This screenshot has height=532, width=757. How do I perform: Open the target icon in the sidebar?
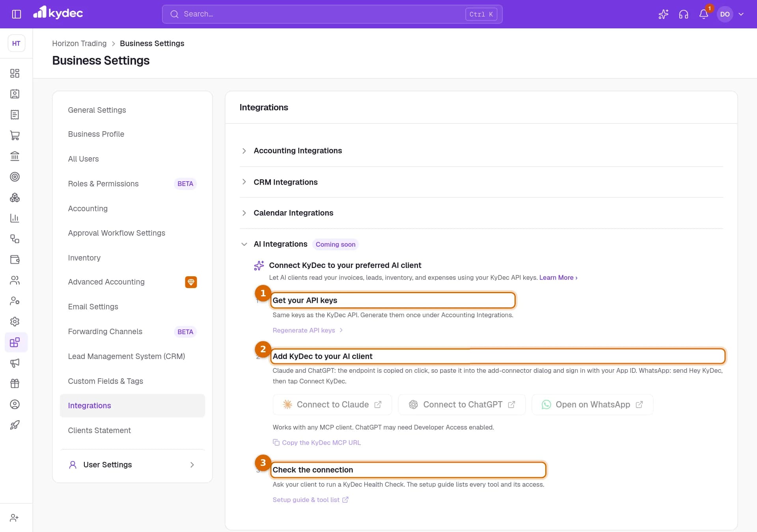(x=15, y=177)
